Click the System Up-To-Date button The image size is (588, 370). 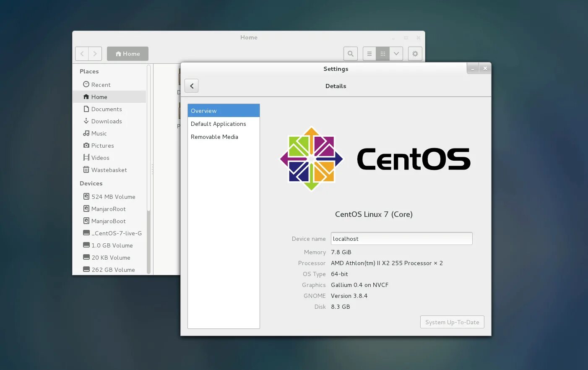[x=452, y=322]
